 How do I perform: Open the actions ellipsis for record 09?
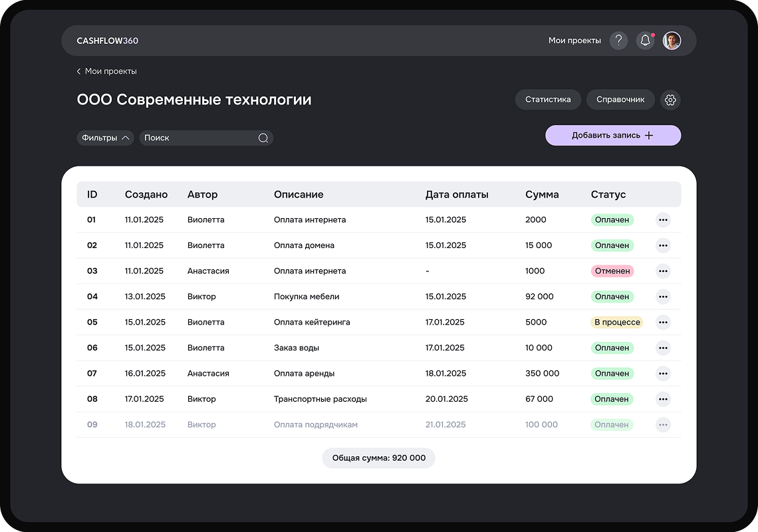coord(663,424)
